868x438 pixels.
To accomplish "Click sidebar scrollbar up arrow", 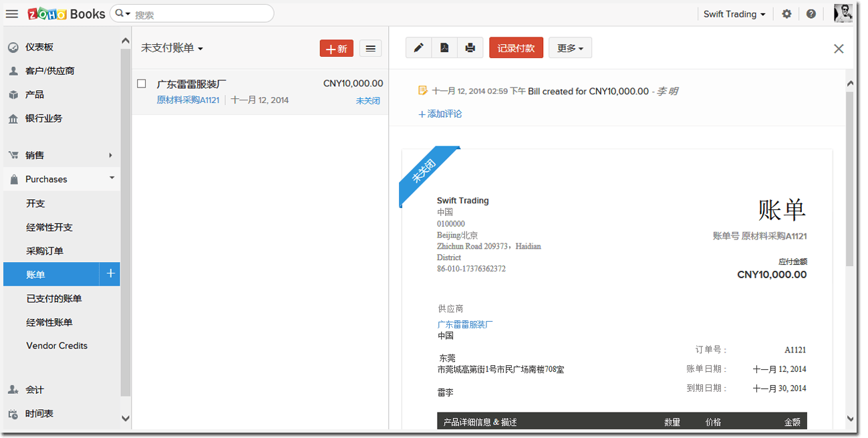I will click(126, 41).
